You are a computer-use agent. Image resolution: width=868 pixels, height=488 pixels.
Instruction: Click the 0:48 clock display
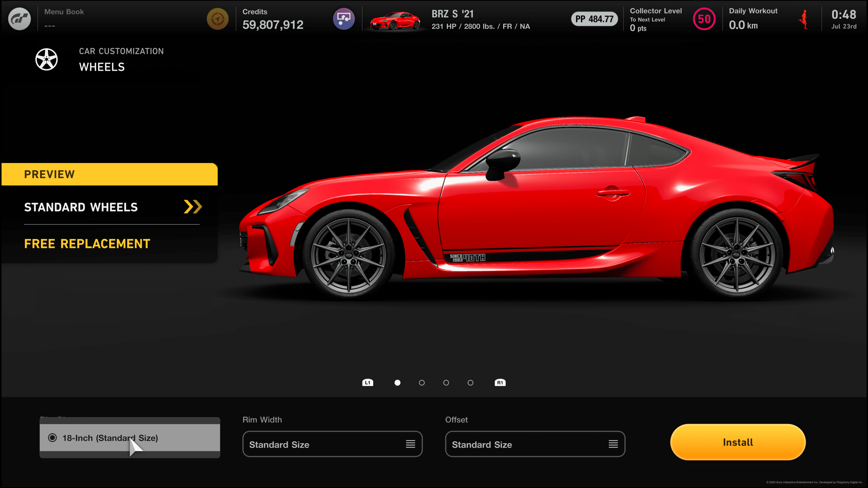pos(844,14)
